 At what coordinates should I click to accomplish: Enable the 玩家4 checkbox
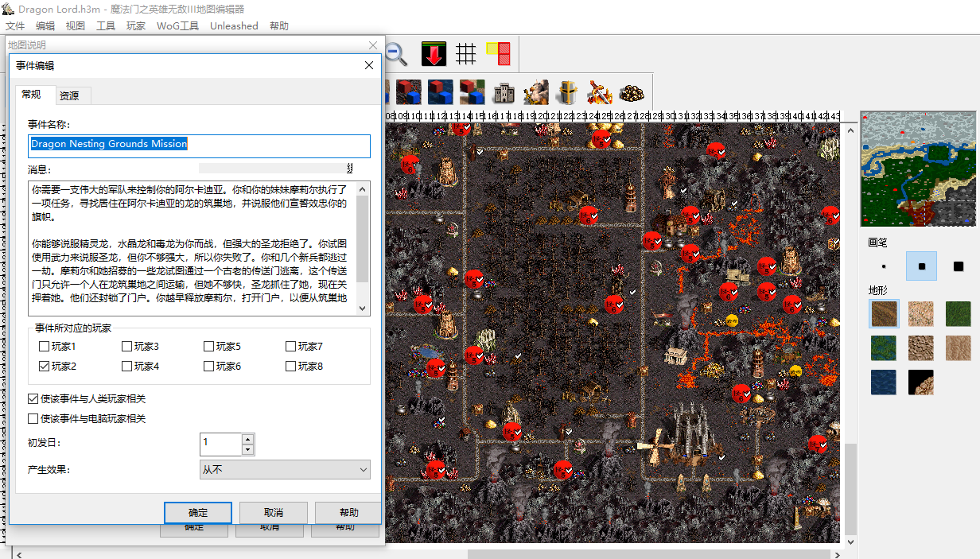[127, 367]
